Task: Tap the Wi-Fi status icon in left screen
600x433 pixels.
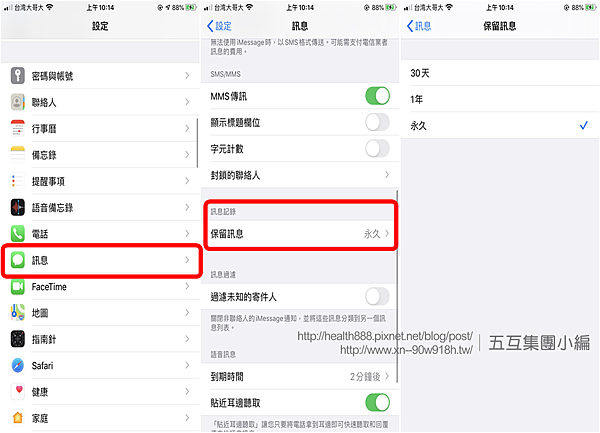Action: coord(49,7)
